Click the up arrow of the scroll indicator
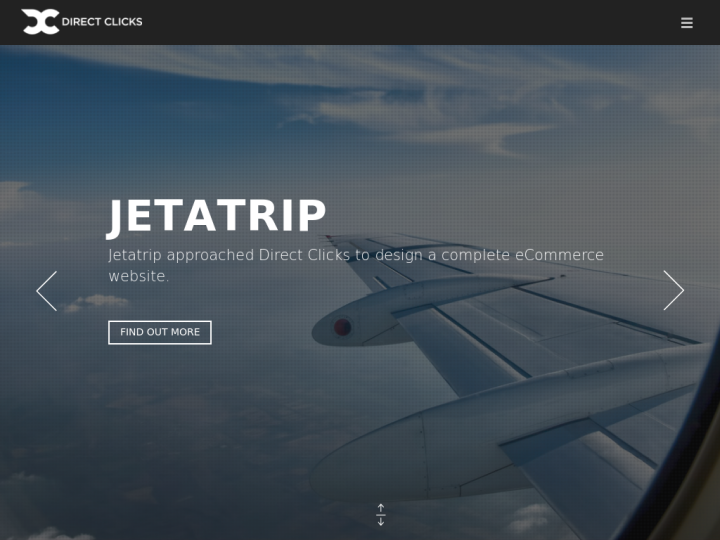This screenshot has width=720, height=540. point(381,508)
